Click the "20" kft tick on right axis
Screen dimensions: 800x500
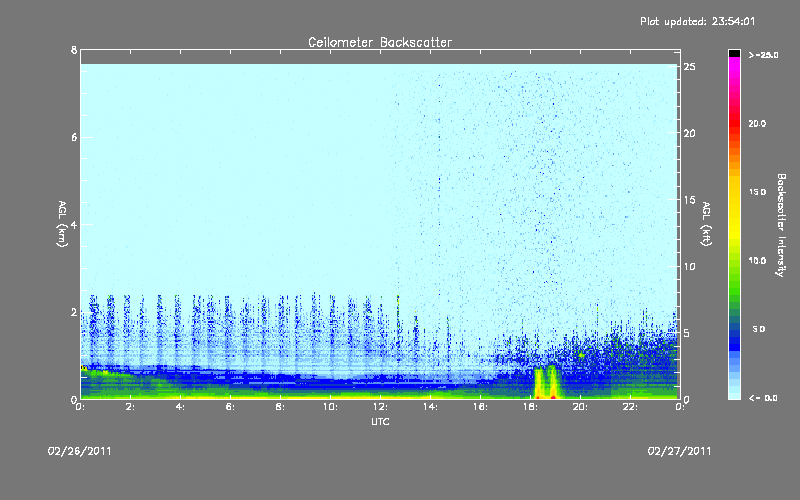[x=689, y=133]
